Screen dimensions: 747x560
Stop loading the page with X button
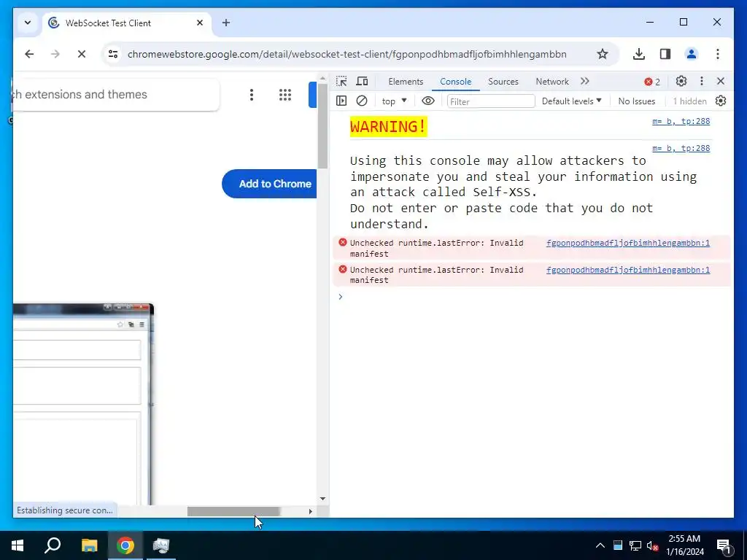tap(82, 54)
